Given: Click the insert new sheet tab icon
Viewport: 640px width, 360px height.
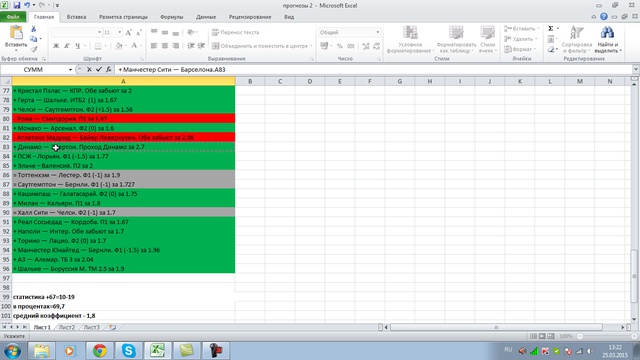Looking at the screenshot, I should 112,327.
